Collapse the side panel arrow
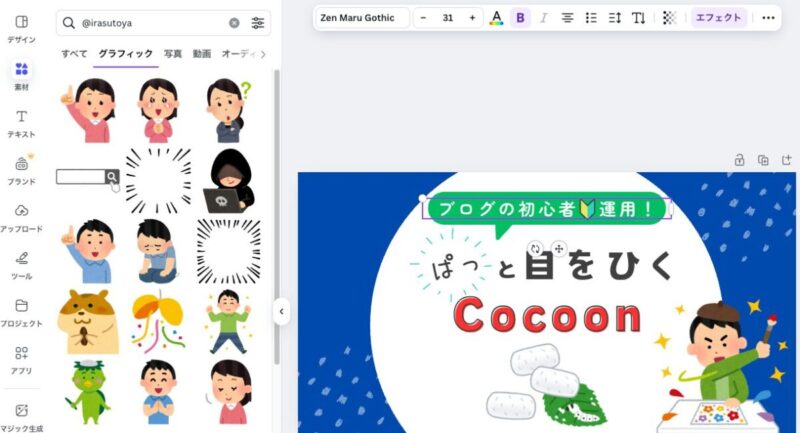 282,312
